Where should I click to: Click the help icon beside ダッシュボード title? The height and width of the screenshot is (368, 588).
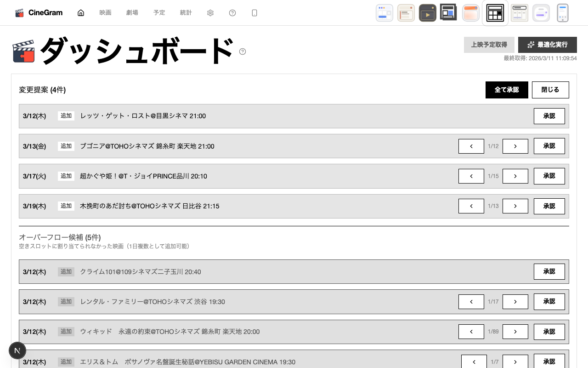[x=243, y=52]
